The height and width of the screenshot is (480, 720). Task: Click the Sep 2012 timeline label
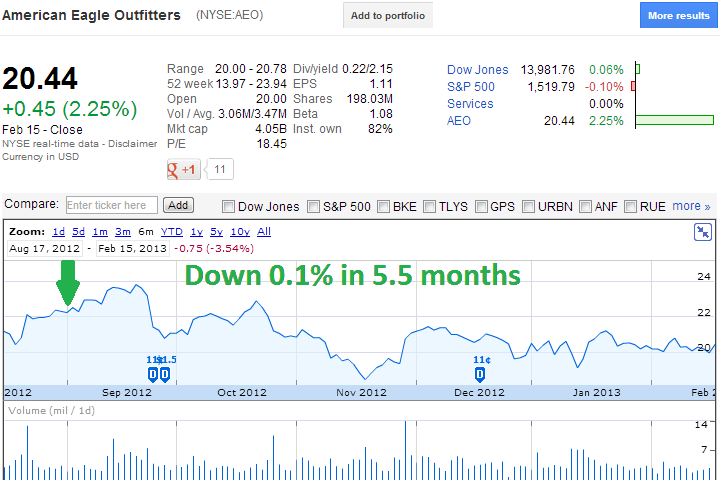click(127, 393)
